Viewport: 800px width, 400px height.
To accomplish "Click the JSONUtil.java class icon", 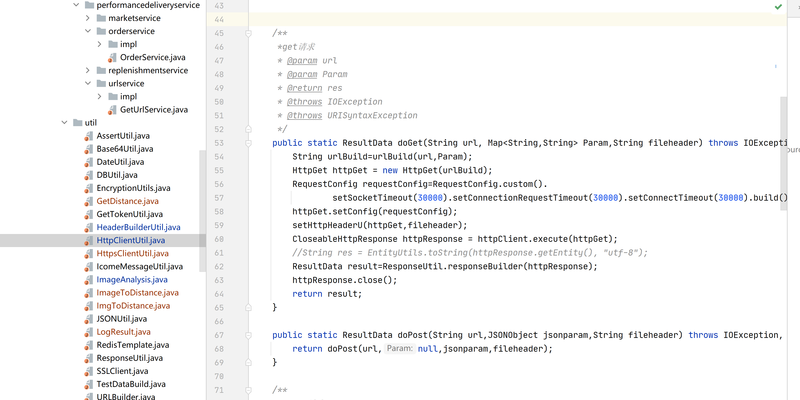I will [88, 319].
